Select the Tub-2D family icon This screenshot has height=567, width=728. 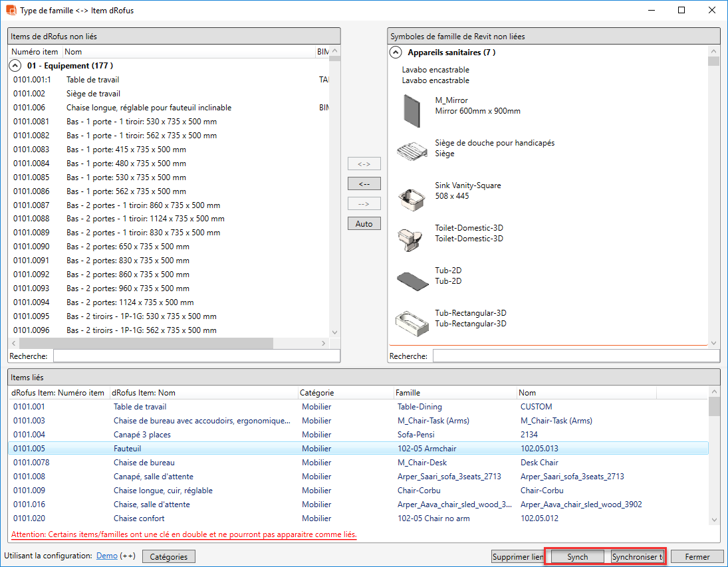(412, 280)
